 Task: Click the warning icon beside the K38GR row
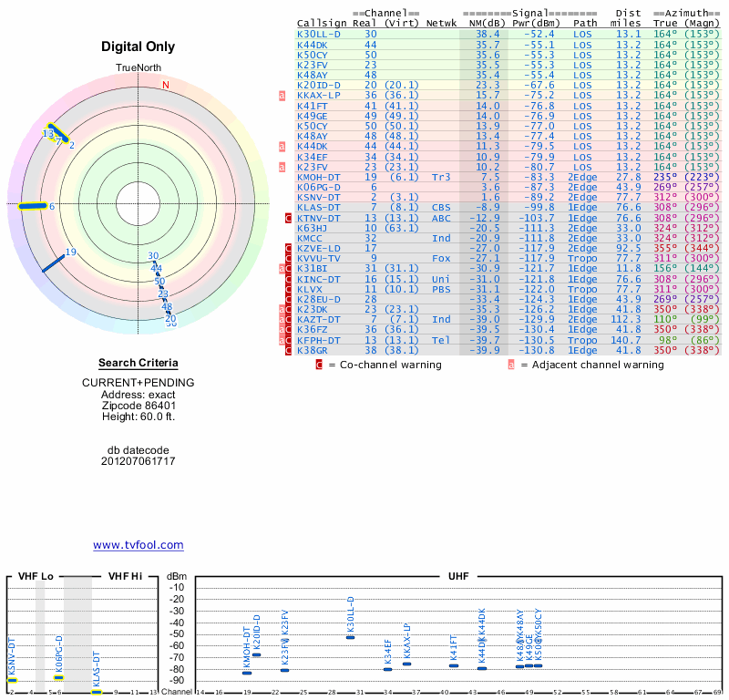pos(289,350)
